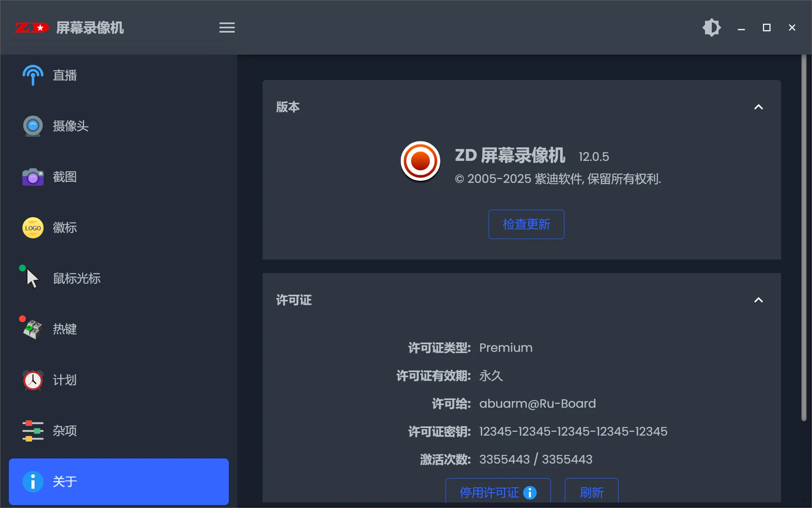This screenshot has width=812, height=508.
Task: Click the vertical scrollbar on right
Action: pyautogui.click(x=804, y=237)
